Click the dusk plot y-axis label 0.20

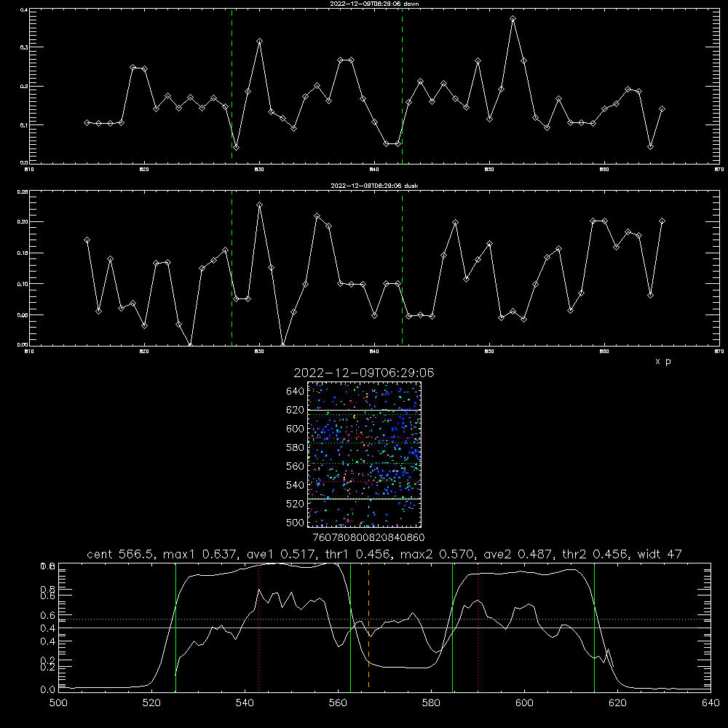23,222
